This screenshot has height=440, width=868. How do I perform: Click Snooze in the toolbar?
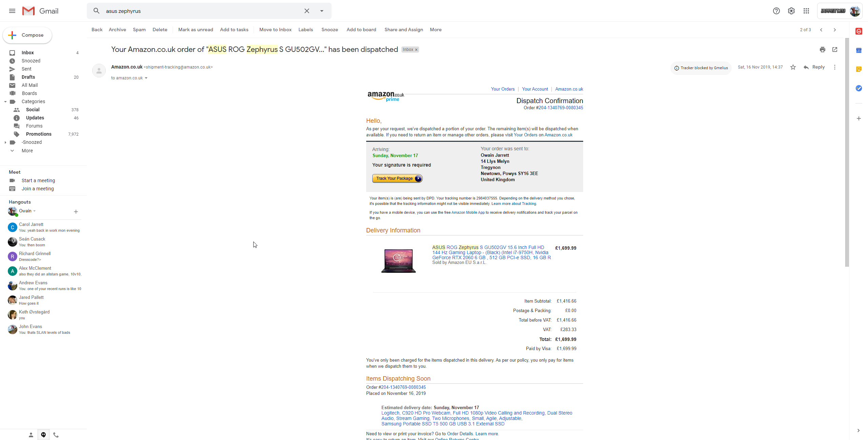(x=330, y=30)
